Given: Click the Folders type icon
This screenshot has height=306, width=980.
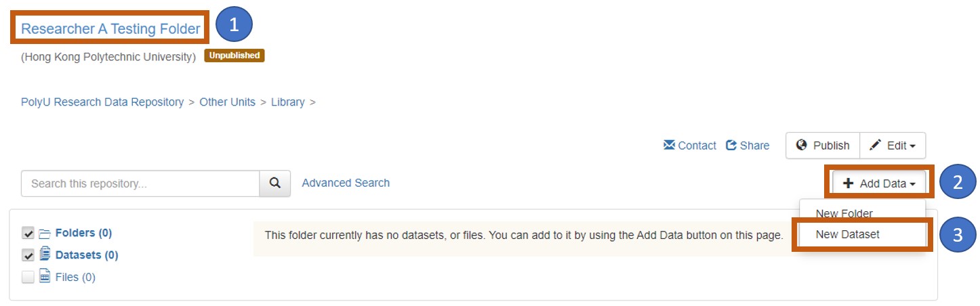Looking at the screenshot, I should click(45, 234).
